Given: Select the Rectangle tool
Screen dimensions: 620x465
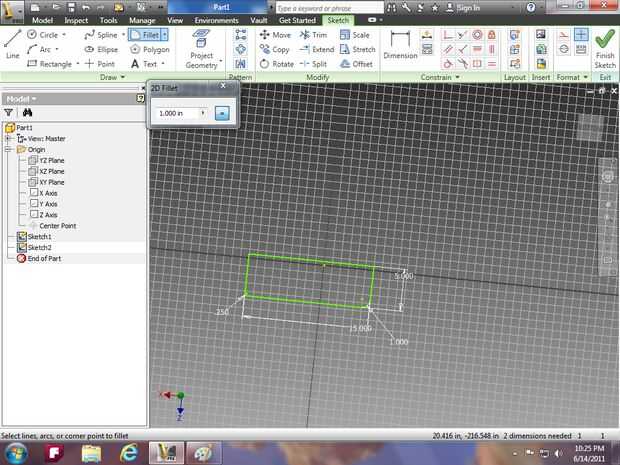Looking at the screenshot, I should [49, 64].
